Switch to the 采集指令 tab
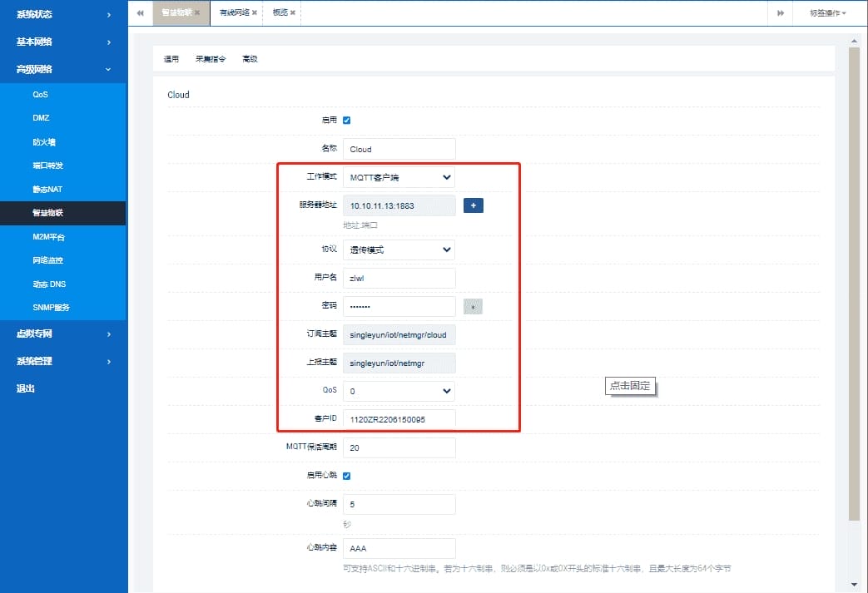 click(212, 58)
